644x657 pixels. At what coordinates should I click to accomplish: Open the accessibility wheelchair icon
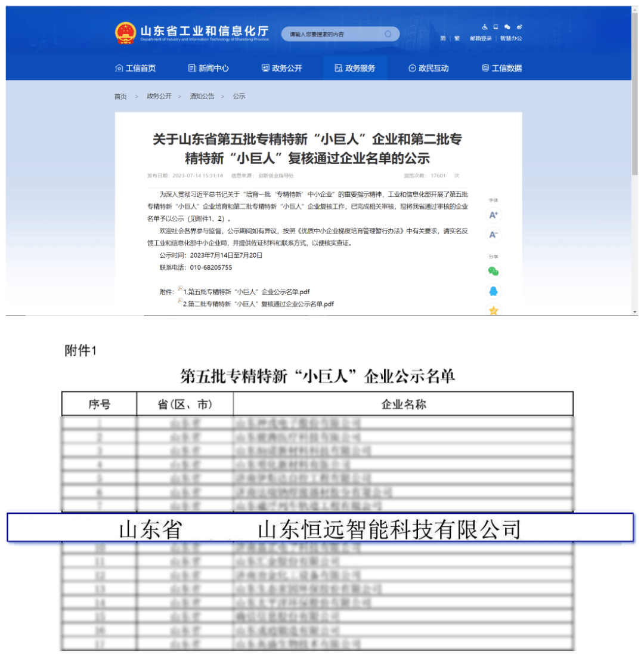[x=485, y=27]
